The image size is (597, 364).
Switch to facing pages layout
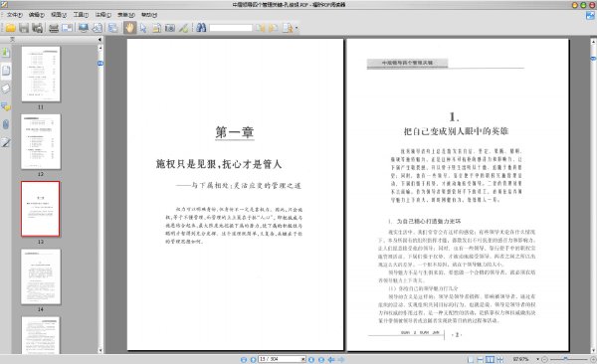[490, 359]
